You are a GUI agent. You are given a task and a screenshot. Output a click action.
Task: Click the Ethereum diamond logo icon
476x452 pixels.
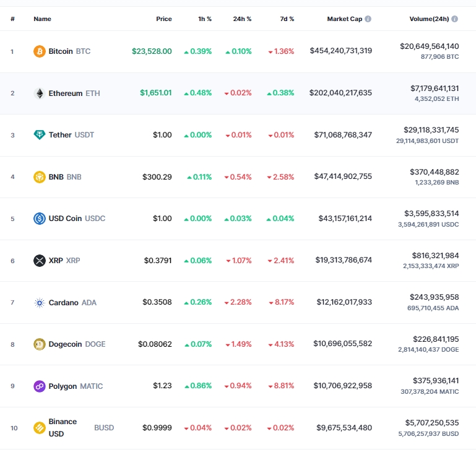click(x=40, y=93)
